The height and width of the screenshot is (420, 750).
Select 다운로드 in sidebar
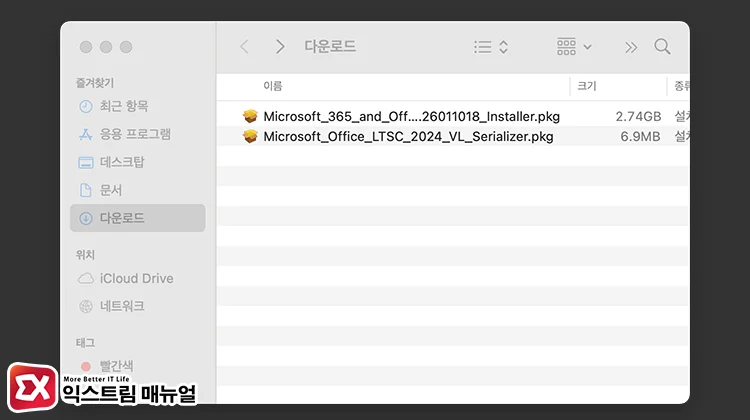pos(138,218)
